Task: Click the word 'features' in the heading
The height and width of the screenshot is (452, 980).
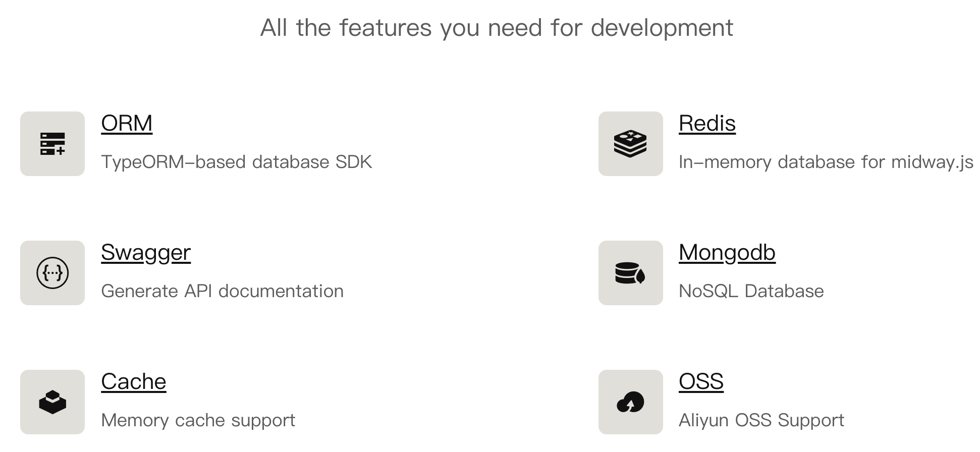Action: click(x=385, y=28)
